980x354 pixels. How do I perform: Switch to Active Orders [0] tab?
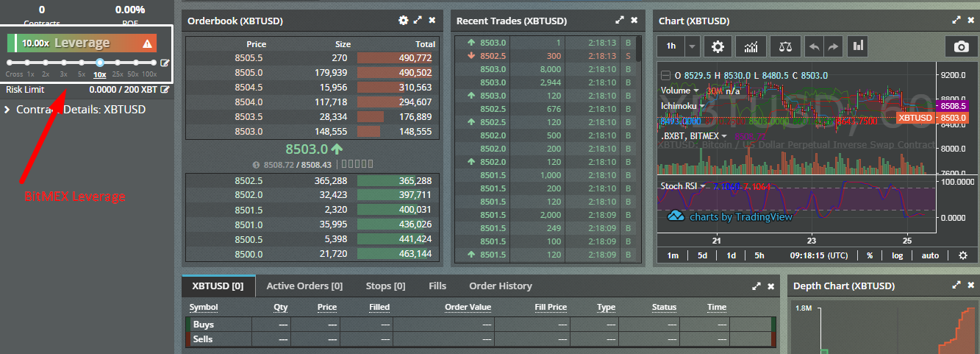304,286
